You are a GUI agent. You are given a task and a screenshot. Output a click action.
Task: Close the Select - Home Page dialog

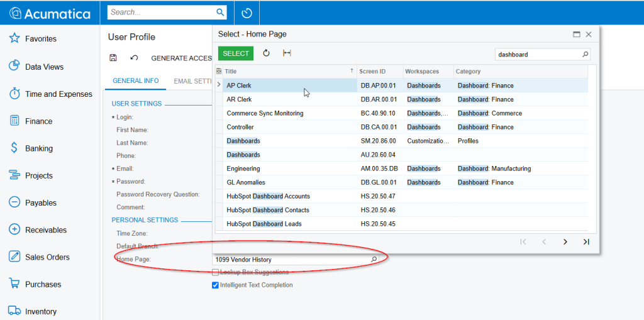(x=589, y=35)
